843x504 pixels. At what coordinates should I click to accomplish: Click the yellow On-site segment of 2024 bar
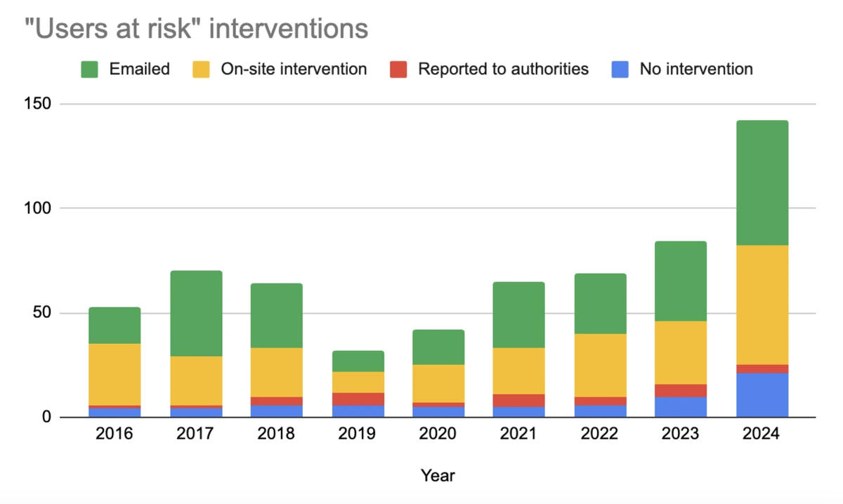pyautogui.click(x=762, y=305)
